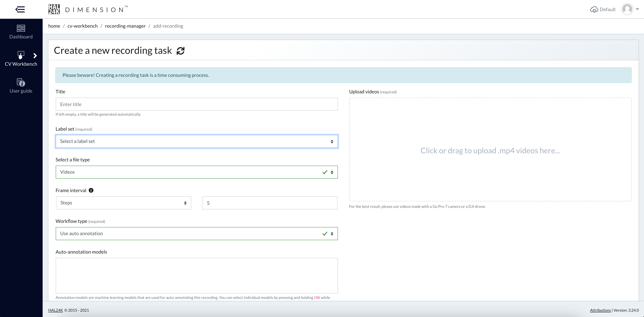
Task: Open user avatar account menu
Action: pos(627,9)
